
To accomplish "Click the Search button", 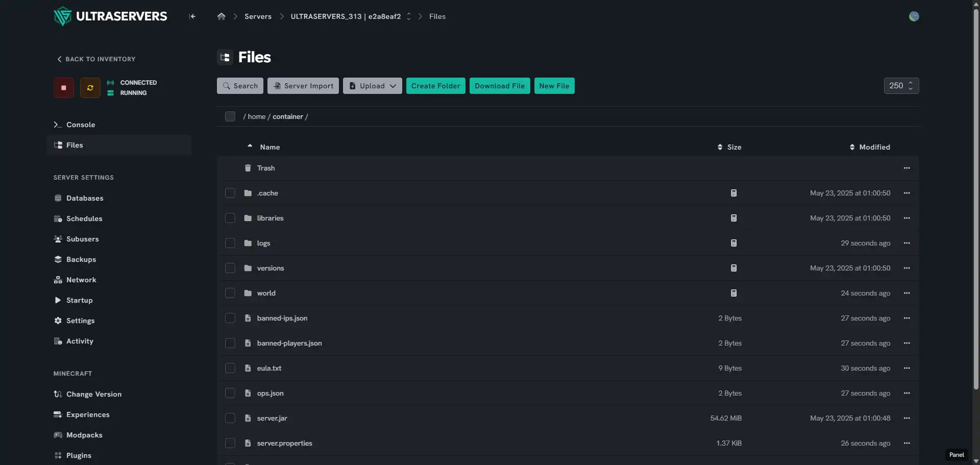I will (240, 86).
